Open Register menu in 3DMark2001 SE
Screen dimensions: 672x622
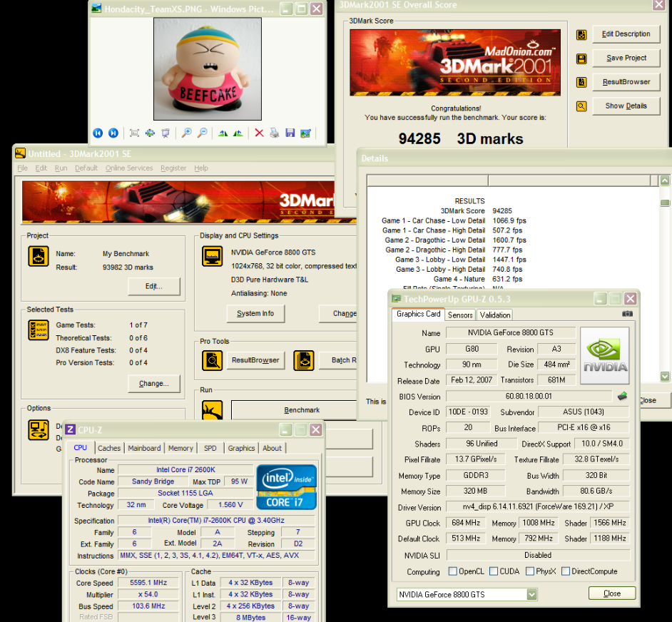[173, 168]
